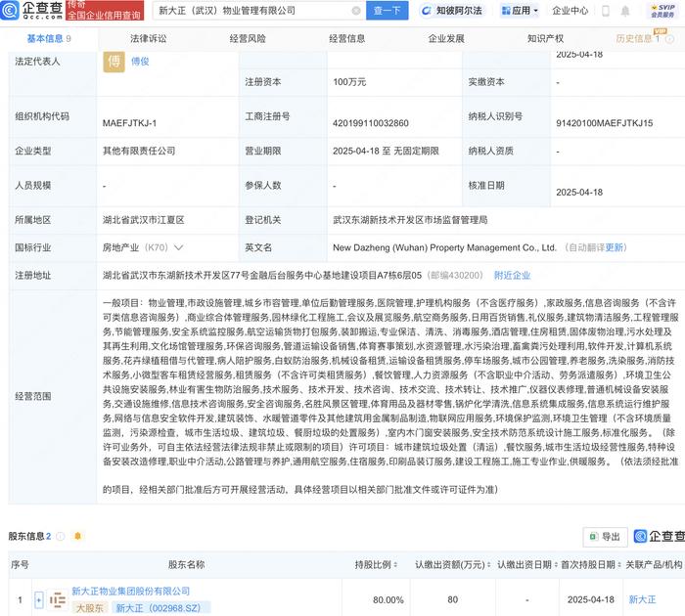Sort by 持股比例 column
685x616 pixels.
395,565
